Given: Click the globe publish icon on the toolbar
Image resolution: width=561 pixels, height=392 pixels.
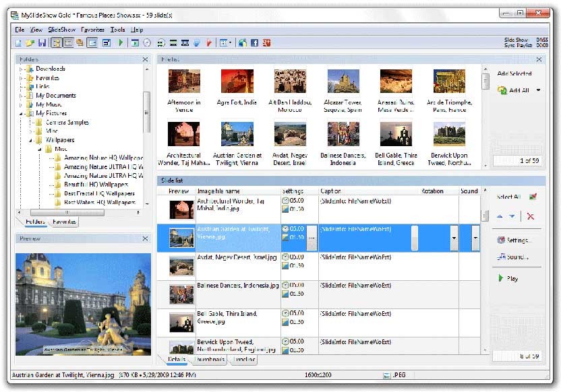Looking at the screenshot, I should [242, 42].
